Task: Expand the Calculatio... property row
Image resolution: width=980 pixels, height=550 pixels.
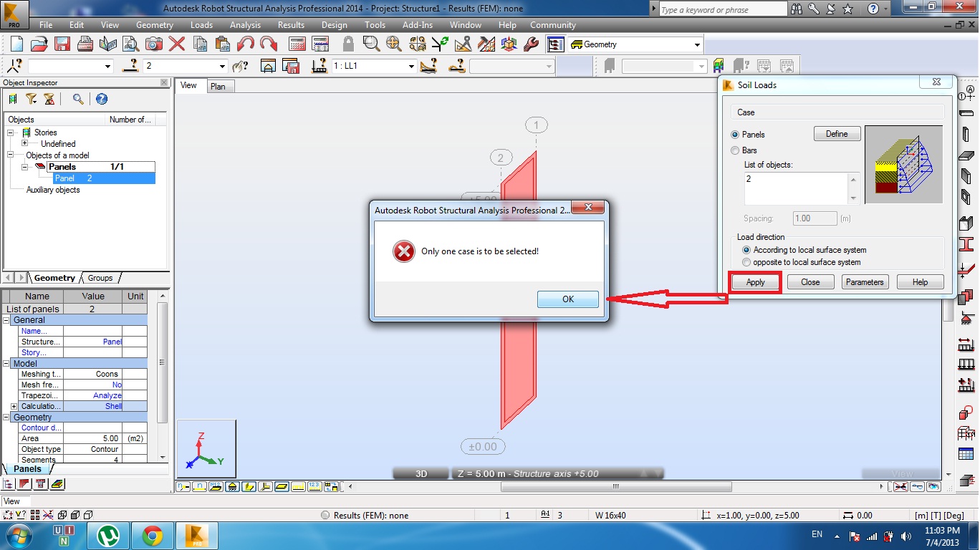Action: tap(14, 406)
